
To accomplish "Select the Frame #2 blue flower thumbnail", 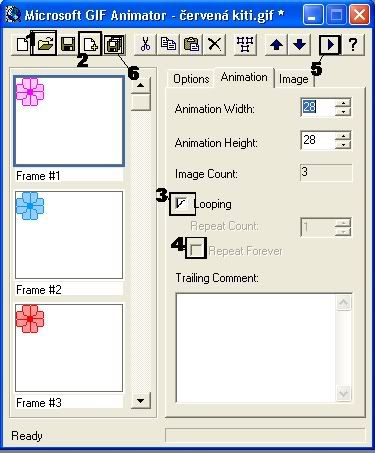I will pos(69,235).
